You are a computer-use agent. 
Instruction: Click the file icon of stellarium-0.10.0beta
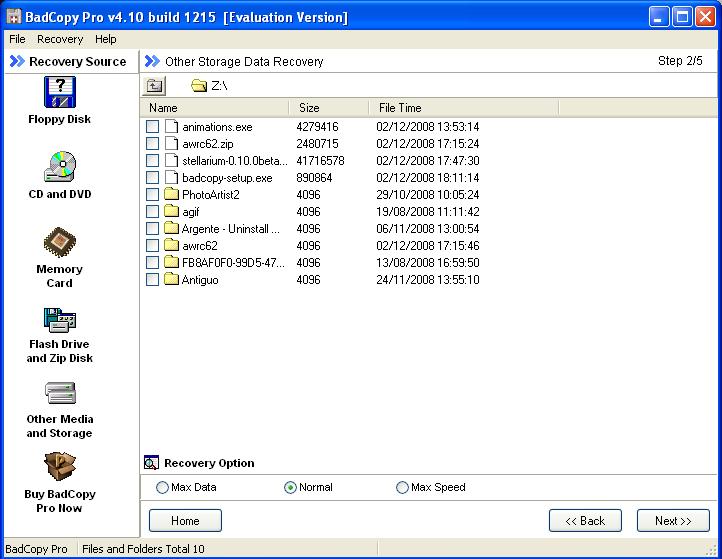(171, 161)
